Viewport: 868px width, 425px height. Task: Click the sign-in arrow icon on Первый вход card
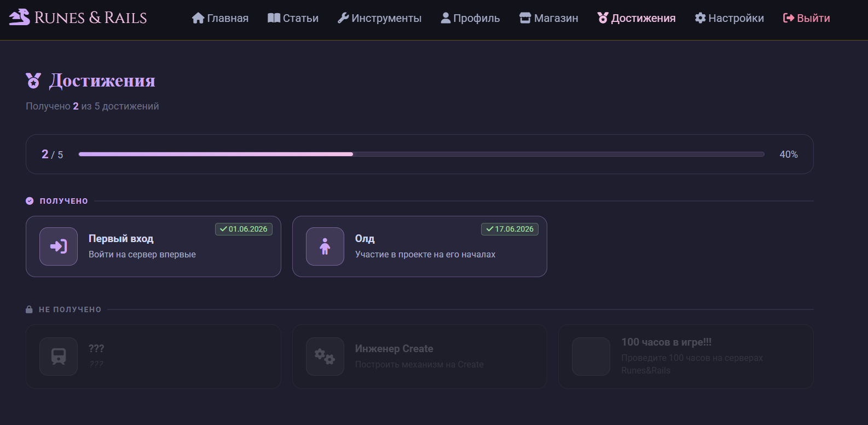click(59, 246)
